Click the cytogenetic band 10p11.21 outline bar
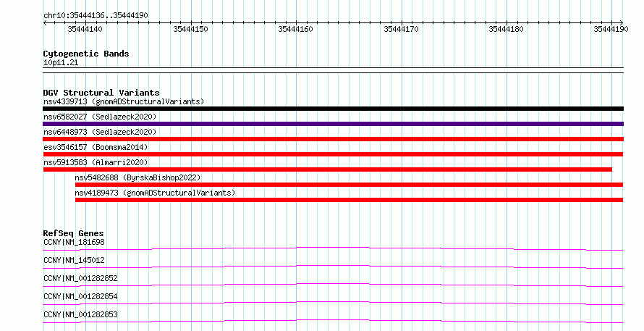The height and width of the screenshot is (331, 644). (x=333, y=70)
